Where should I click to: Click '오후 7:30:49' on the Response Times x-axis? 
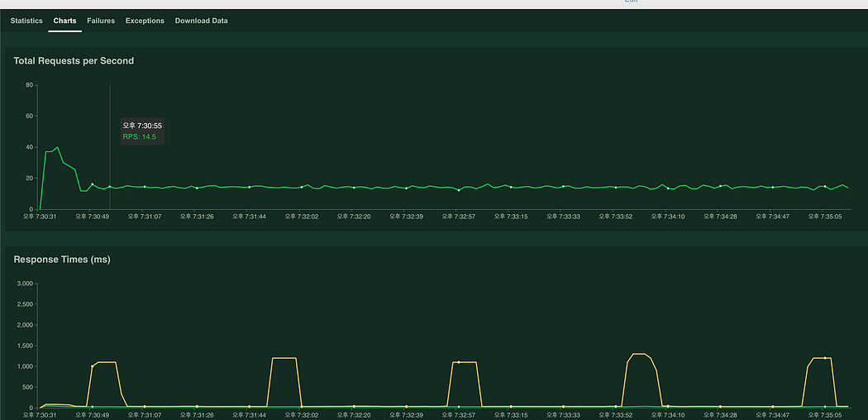tap(93, 414)
